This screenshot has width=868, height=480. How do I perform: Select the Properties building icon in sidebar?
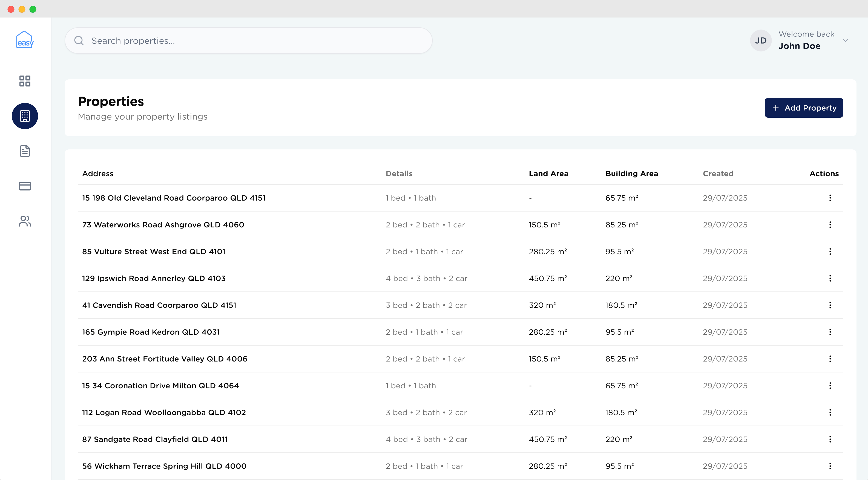click(25, 116)
